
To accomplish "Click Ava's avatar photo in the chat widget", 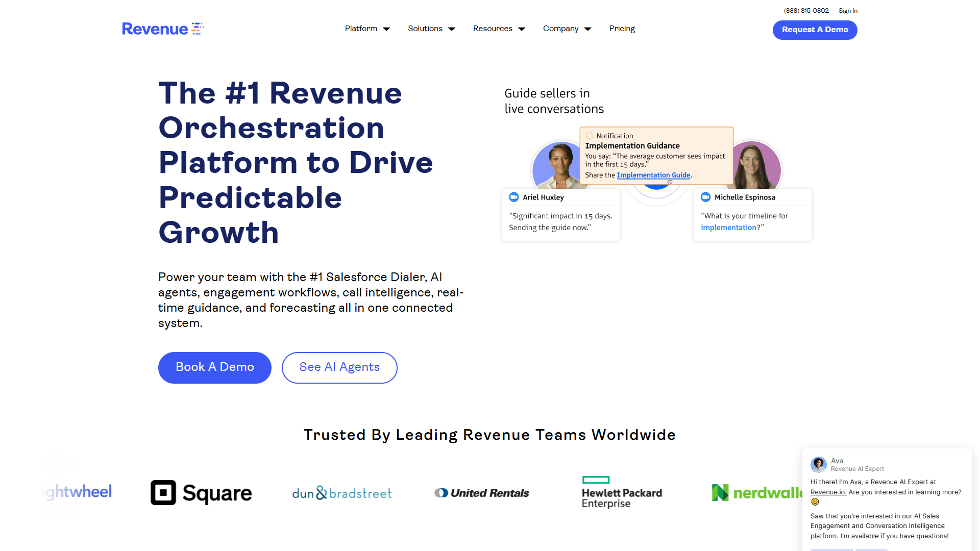I will coord(818,464).
